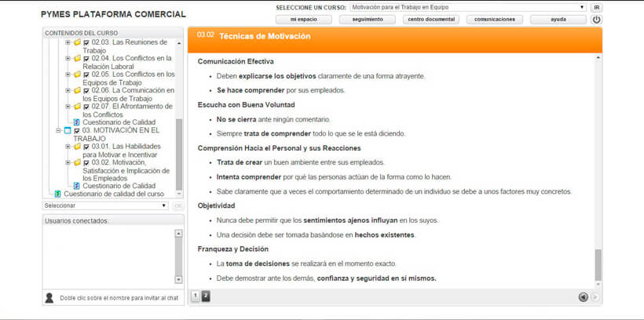The height and width of the screenshot is (320, 644).
Task: Click the Objetividad heading
Action: click(x=217, y=205)
